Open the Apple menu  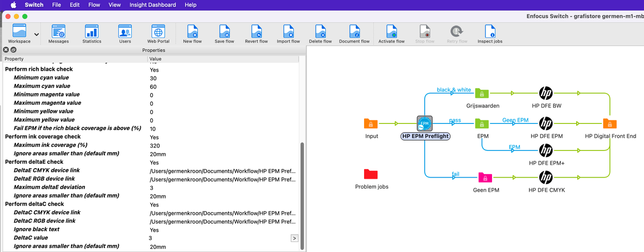[13, 5]
